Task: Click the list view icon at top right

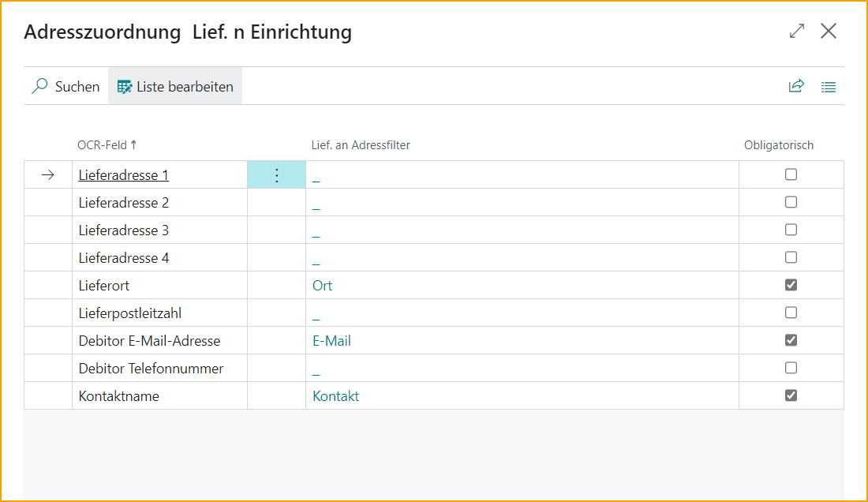Action: [829, 87]
